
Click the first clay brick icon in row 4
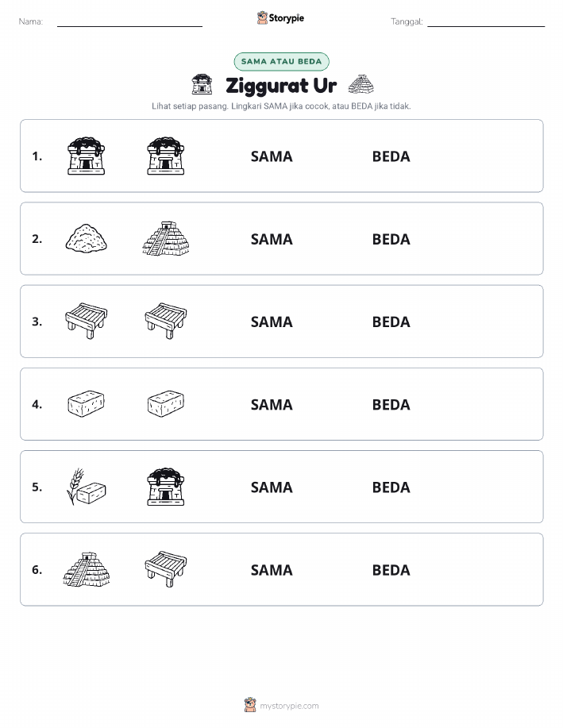click(87, 403)
